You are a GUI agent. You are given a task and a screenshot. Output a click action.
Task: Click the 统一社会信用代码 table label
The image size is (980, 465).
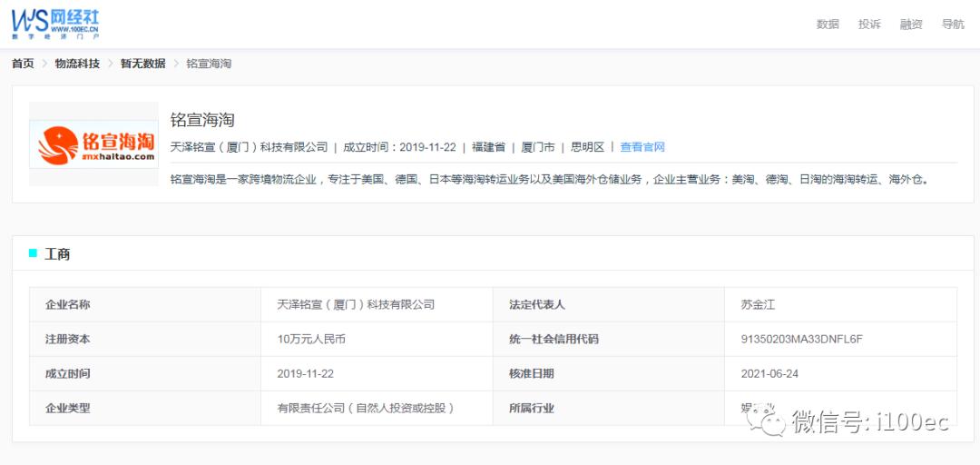pyautogui.click(x=554, y=339)
